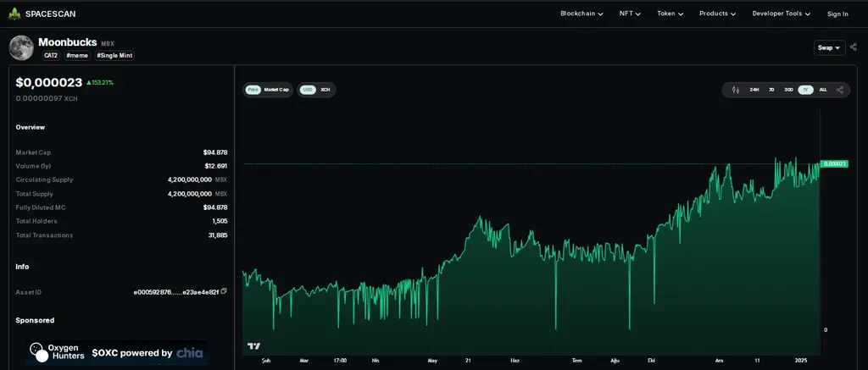This screenshot has width=868, height=370.
Task: Open the Oxygen Hunters sponsored banner
Action: (x=117, y=353)
